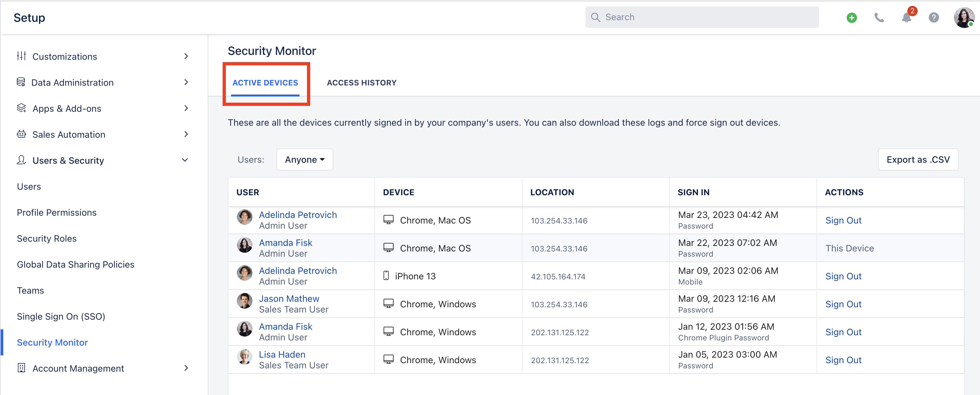Screen dimensions: 980x395
Task: Expand the Customizations section
Action: pyautogui.click(x=186, y=57)
